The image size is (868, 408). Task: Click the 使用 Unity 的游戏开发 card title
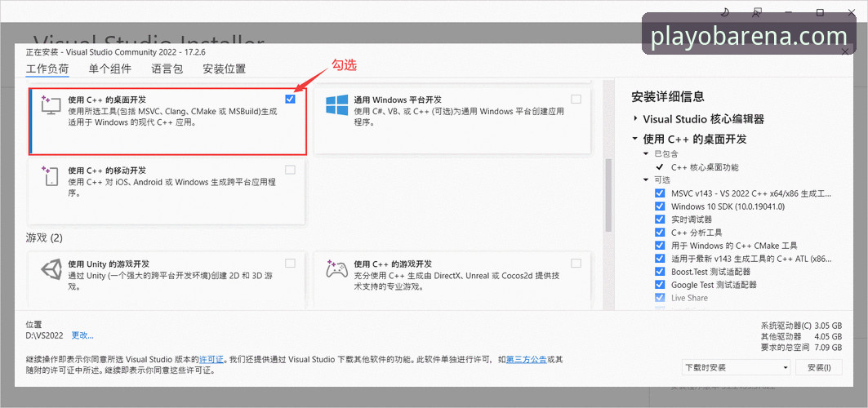109,264
